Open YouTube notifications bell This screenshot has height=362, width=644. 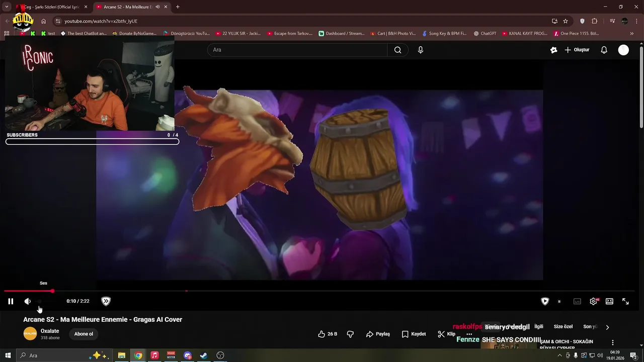coord(604,50)
